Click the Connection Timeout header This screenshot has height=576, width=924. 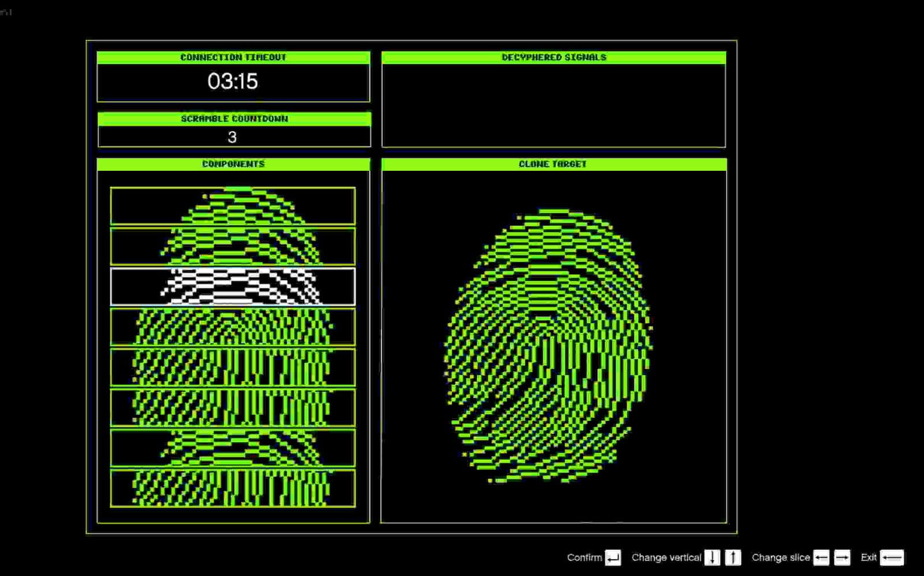point(233,57)
